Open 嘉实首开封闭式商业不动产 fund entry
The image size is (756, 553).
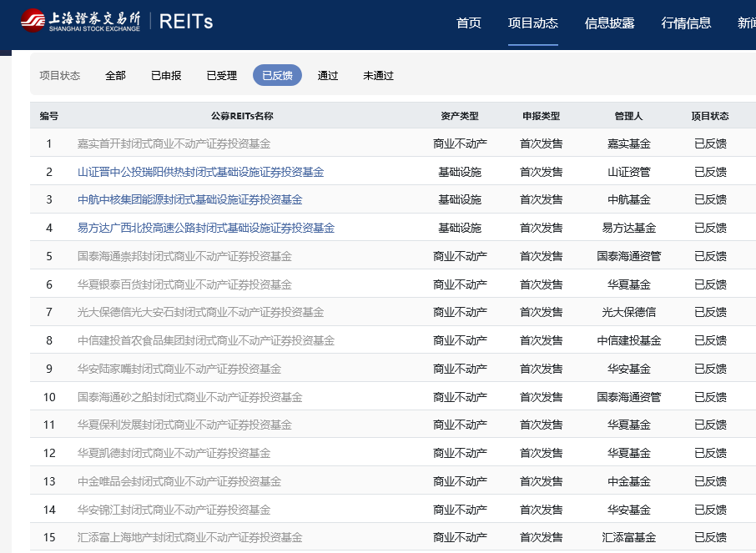pyautogui.click(x=174, y=143)
